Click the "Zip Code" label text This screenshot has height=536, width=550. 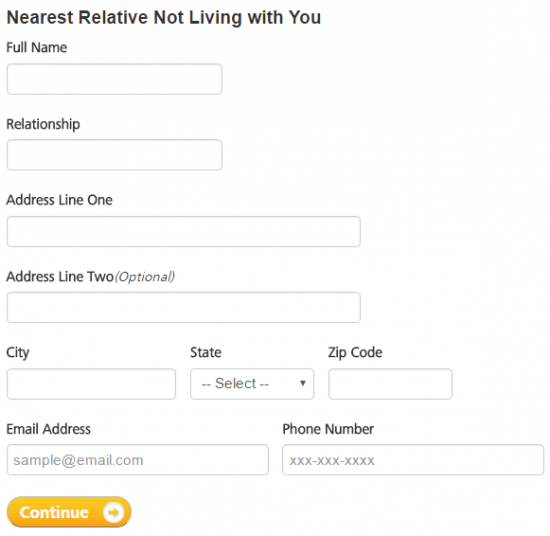point(355,353)
